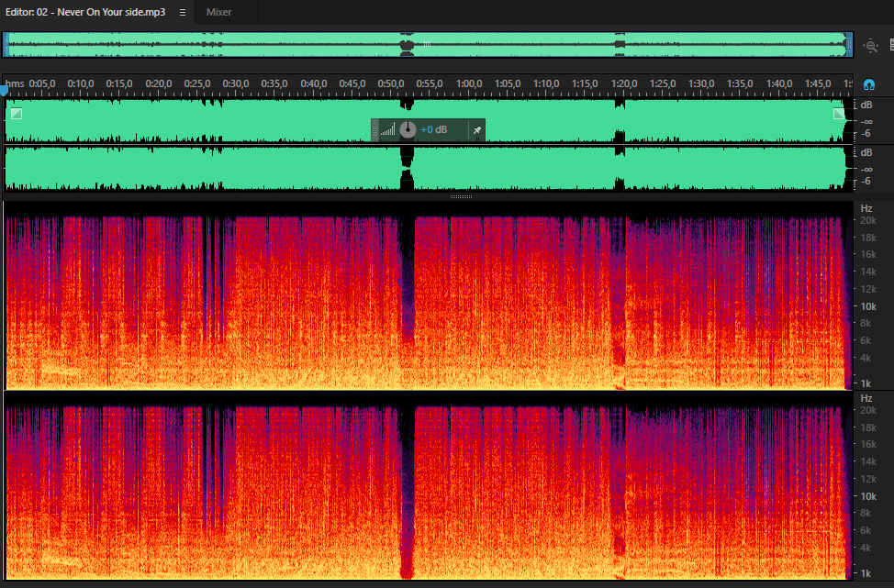Click the 0:30,0 mark on the time ruler
Image resolution: width=894 pixels, height=588 pixels.
pyautogui.click(x=236, y=83)
